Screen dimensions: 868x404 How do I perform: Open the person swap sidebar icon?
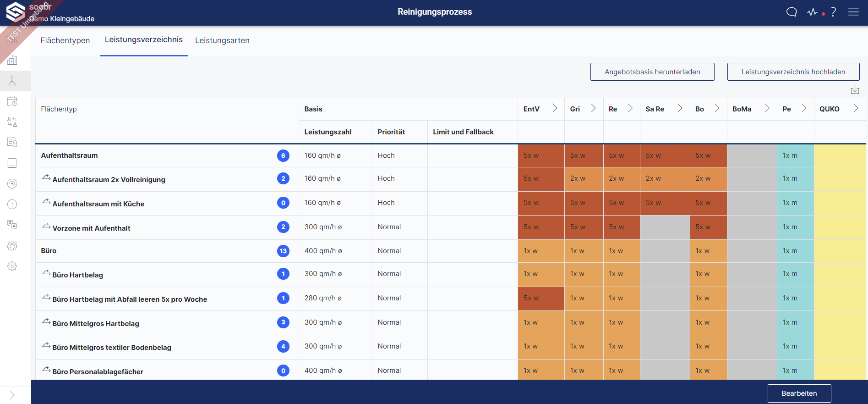(x=12, y=122)
